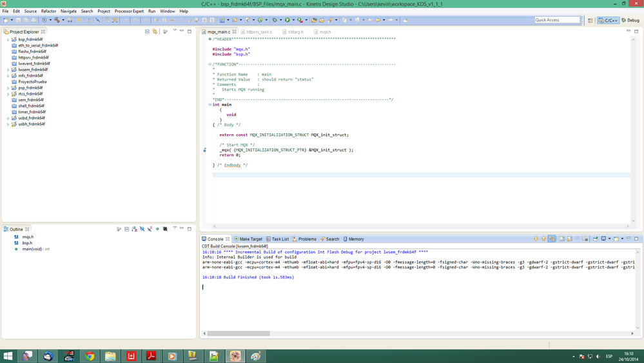Expand the lwsem_frdmk64f project node
This screenshot has height=363, width=644.
coord(8,70)
